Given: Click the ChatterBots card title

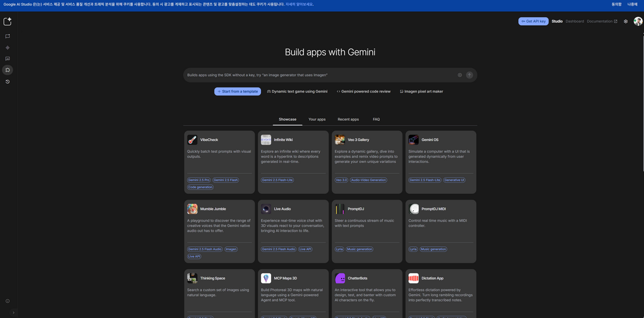Looking at the screenshot, I should (358, 278).
